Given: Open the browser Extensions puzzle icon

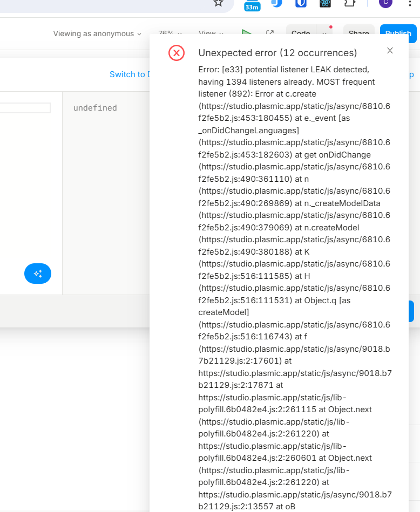Looking at the screenshot, I should click(350, 3).
